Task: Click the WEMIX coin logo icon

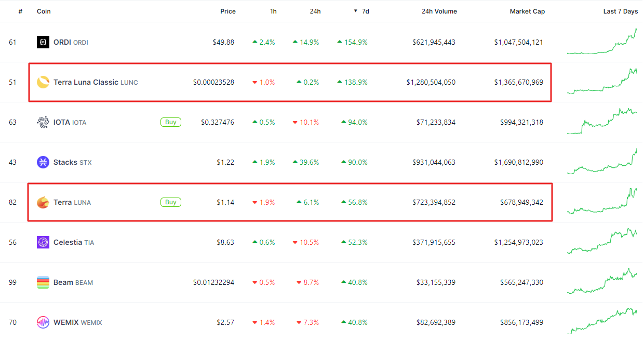Action: coord(43,322)
